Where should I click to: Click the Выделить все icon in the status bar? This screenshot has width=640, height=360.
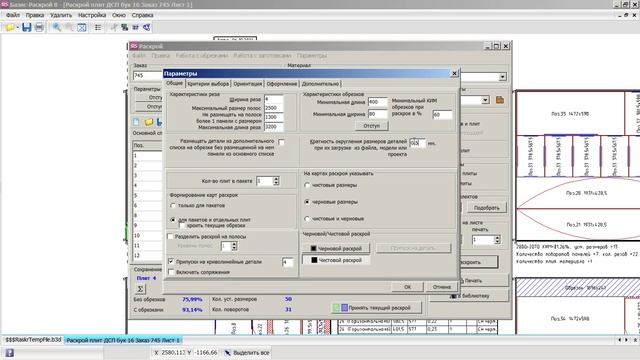[227, 353]
